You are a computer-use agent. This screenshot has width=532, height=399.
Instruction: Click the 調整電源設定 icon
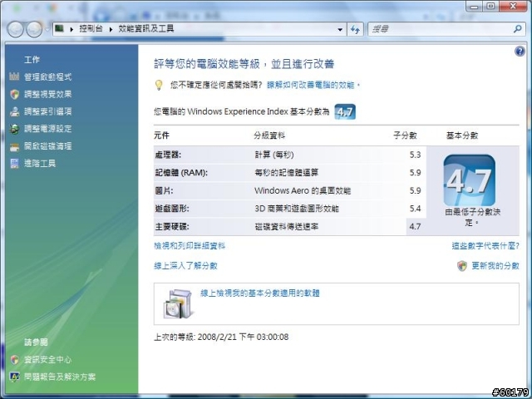[14, 129]
